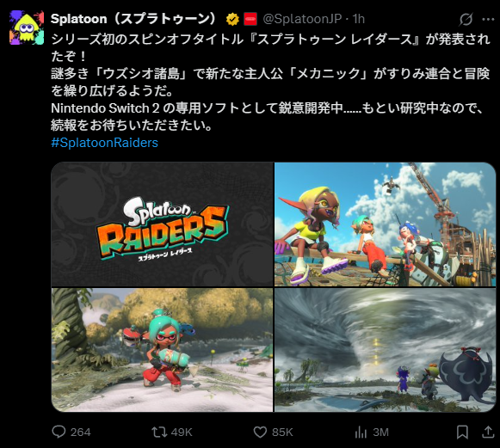View analytics via bar chart icon

coord(361,432)
